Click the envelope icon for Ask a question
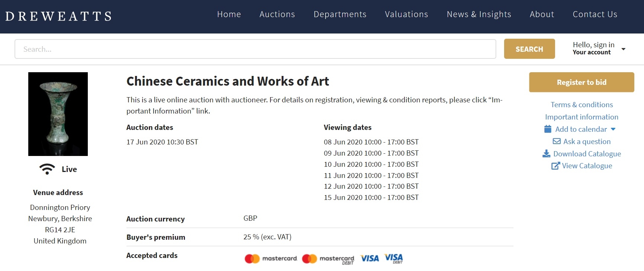This screenshot has width=644, height=271. [557, 141]
